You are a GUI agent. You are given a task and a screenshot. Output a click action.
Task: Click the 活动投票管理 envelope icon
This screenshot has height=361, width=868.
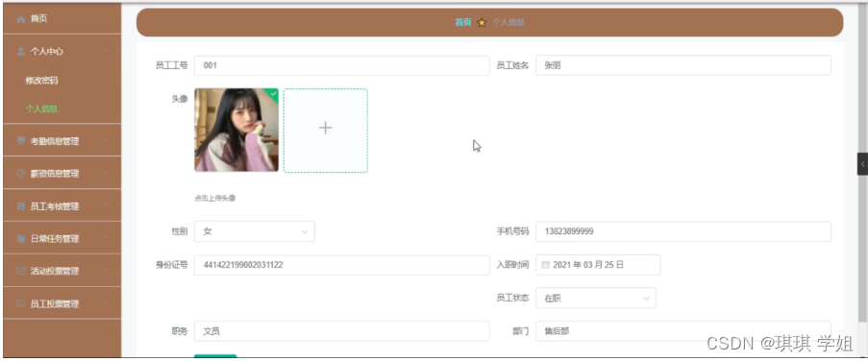pyautogui.click(x=21, y=271)
